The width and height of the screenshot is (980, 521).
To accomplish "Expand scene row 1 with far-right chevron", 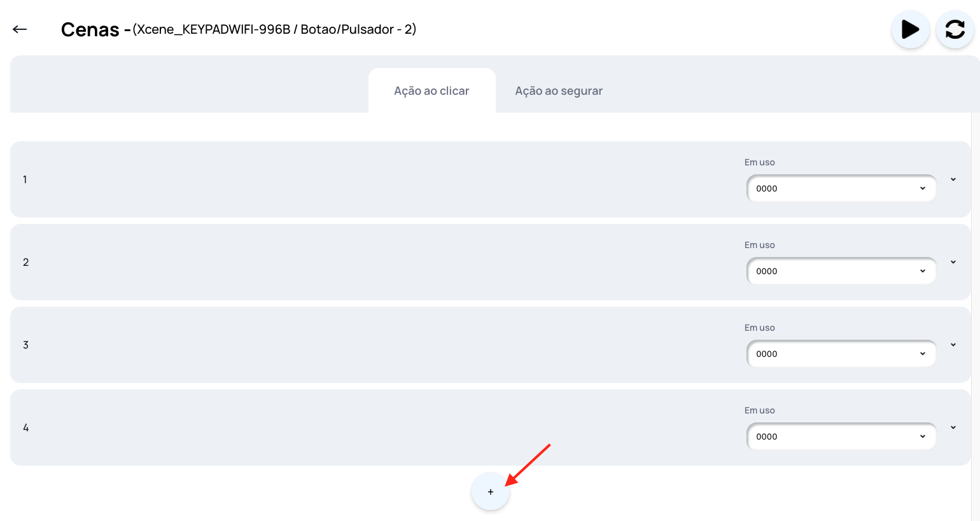I will click(953, 179).
